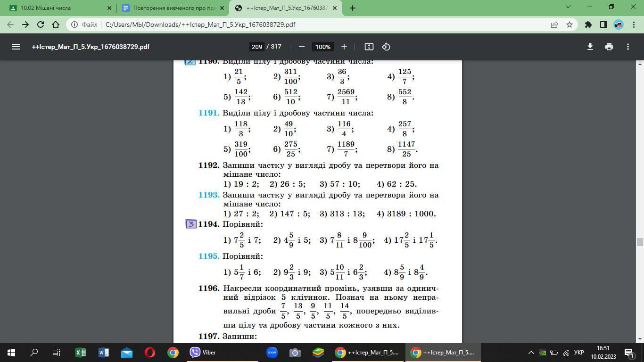644x362 pixels.
Task: Click the page total '/ 317' text
Action: point(274,47)
